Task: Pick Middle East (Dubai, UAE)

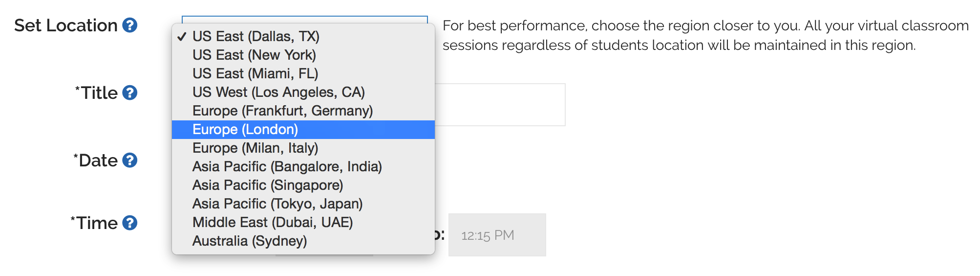Action: pyautogui.click(x=303, y=222)
